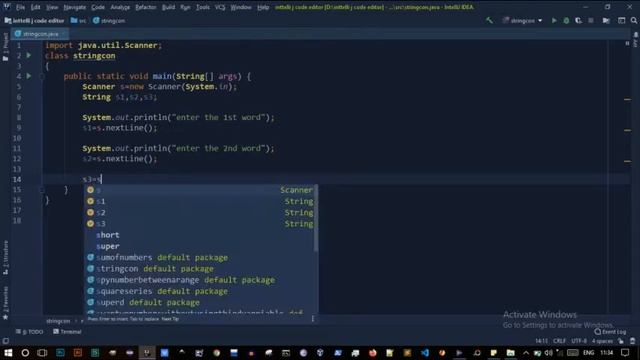The image size is (640, 360).
Task: Open Visual Studio Code on the taskbar
Action: (x=424, y=353)
